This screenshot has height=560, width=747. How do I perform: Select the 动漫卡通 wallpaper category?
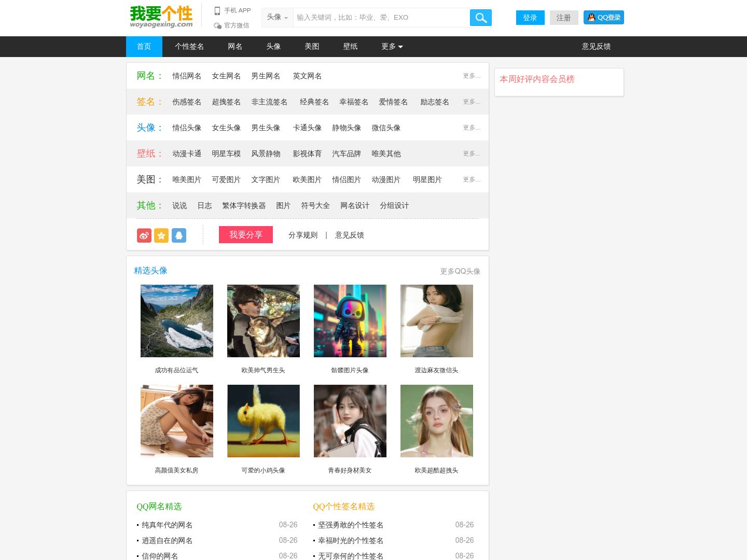point(187,154)
